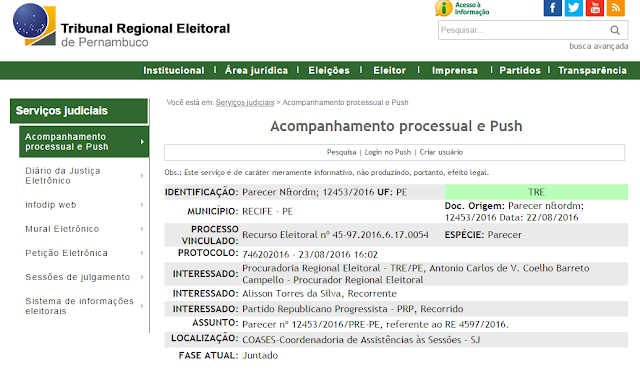Expand arrow next to Sistema de informações eleitorais
This screenshot has height=371, width=640.
(x=142, y=306)
